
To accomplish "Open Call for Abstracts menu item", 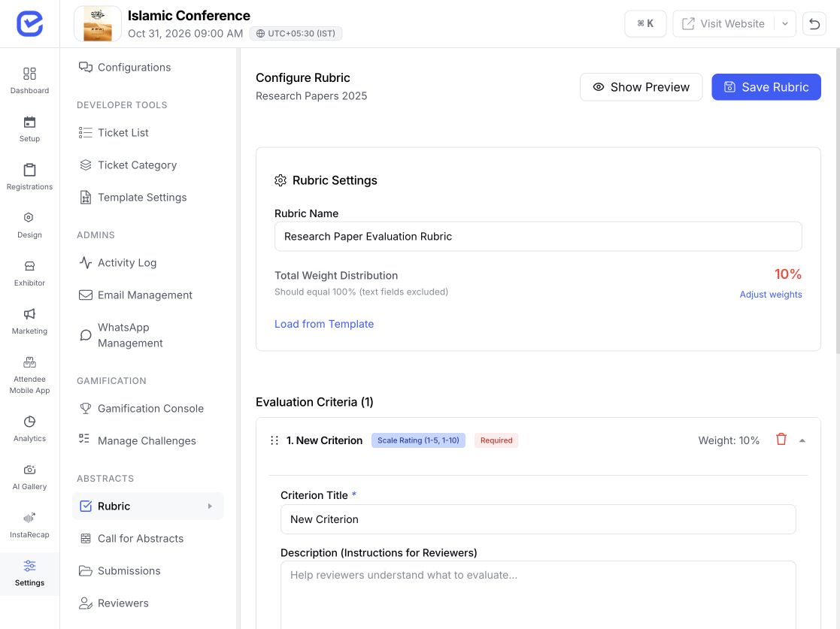I will pos(131,539).
